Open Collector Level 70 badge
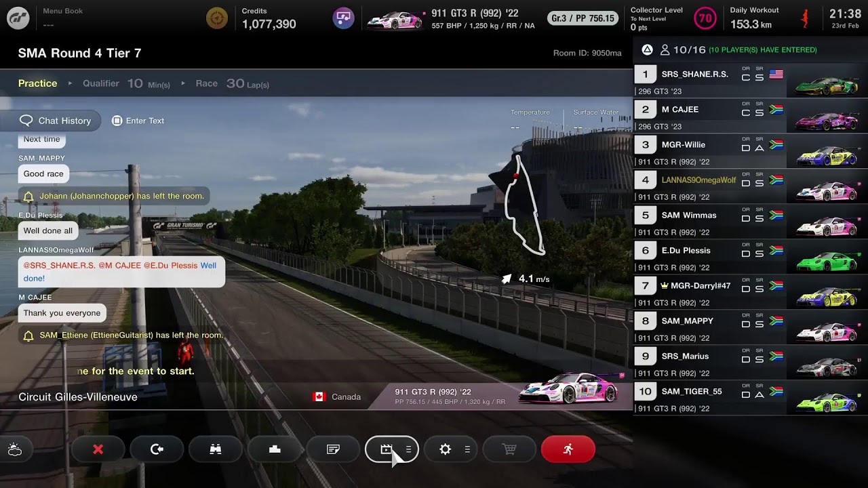The image size is (868, 488). click(705, 18)
